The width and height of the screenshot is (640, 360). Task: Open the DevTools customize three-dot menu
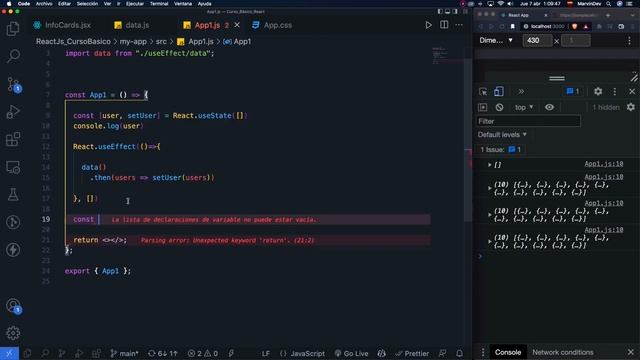[615, 91]
